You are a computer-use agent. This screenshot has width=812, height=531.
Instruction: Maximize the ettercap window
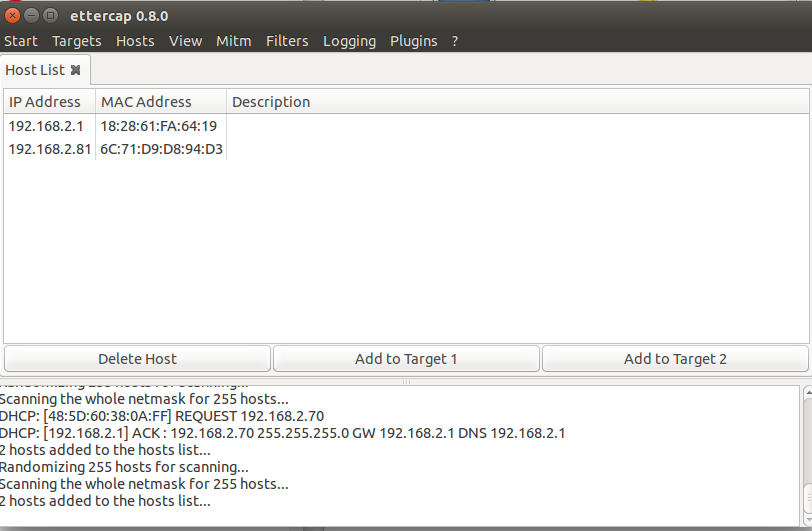[50, 16]
